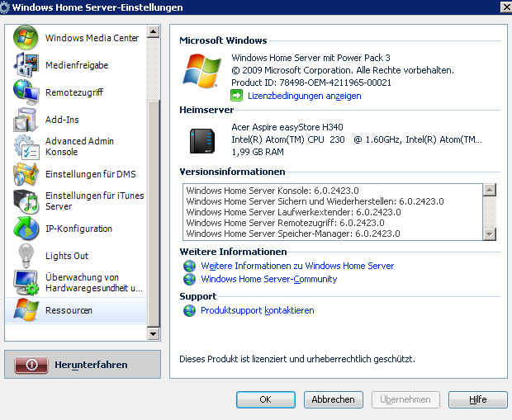This screenshot has height=420, width=512.
Task: Click the black home server device icon
Action: [x=202, y=140]
